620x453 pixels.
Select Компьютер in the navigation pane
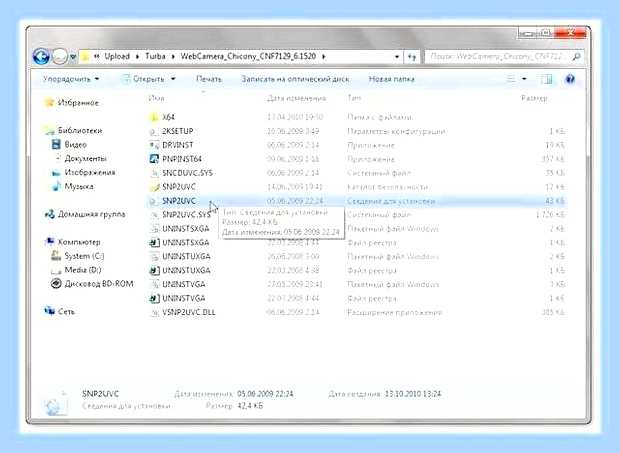(79, 242)
